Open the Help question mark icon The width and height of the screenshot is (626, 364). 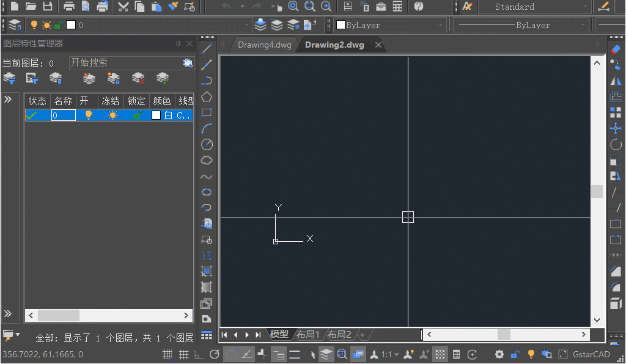pos(419,7)
